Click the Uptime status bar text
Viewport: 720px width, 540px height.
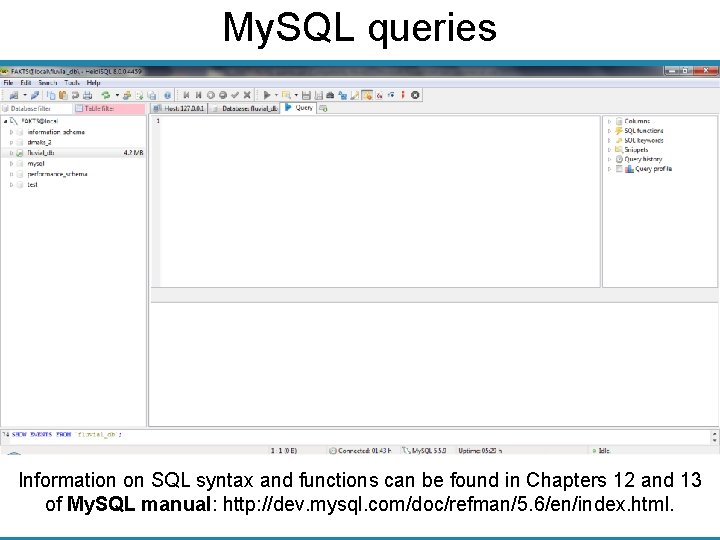(480, 450)
